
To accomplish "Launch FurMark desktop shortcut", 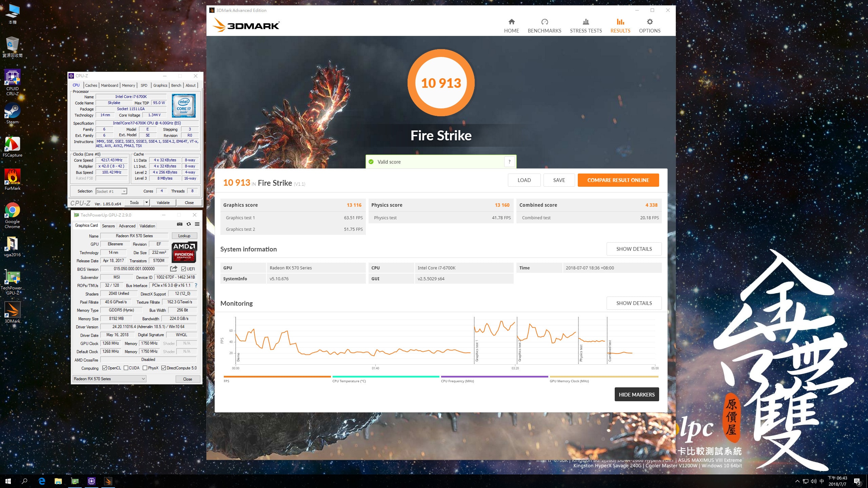I will click(x=13, y=180).
